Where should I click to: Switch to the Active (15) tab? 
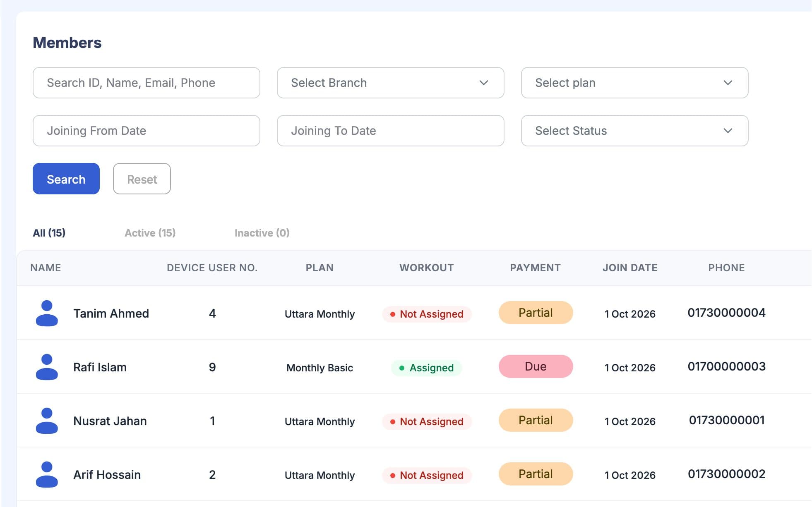(x=150, y=233)
